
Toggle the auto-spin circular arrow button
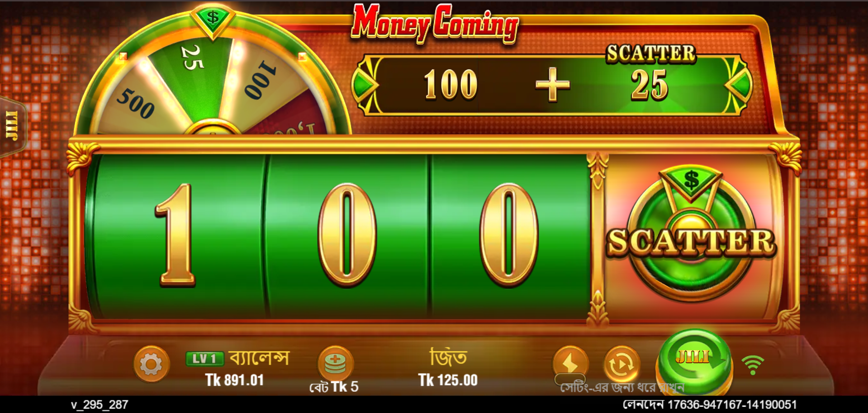pyautogui.click(x=622, y=363)
